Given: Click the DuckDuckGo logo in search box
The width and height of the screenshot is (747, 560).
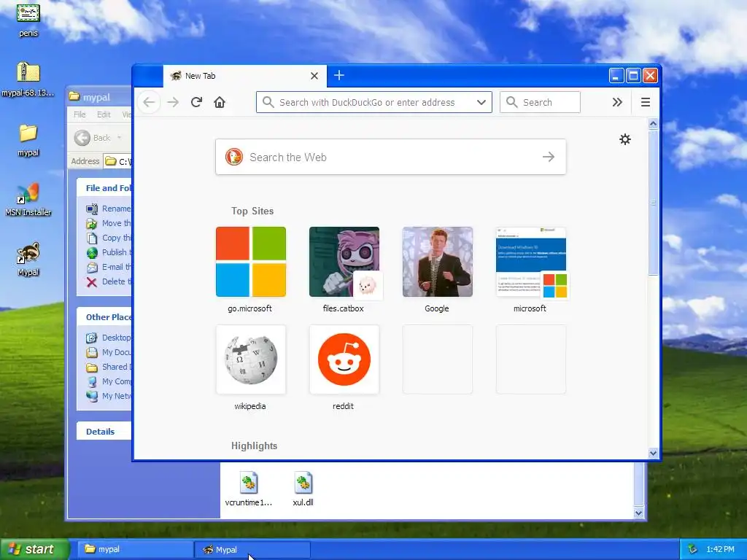Looking at the screenshot, I should 234,157.
